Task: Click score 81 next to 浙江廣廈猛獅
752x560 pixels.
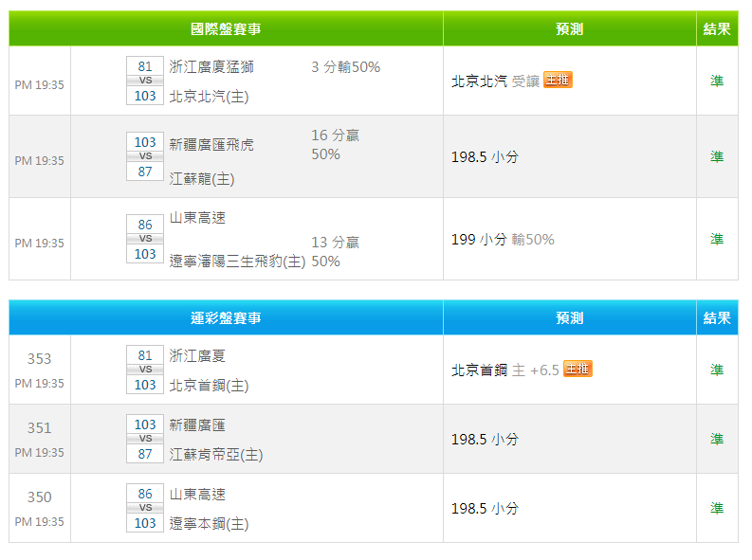Action: [x=145, y=66]
